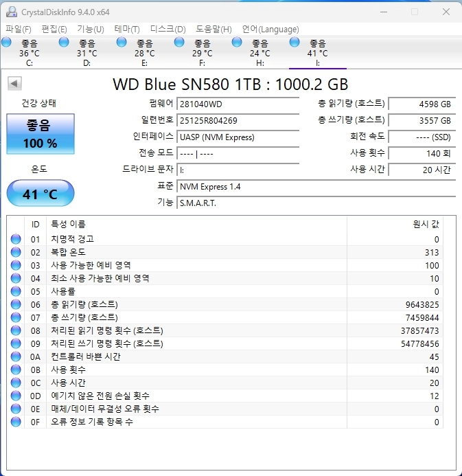Select the 치명적 경고 attribute row
Image resolution: width=462 pixels, height=476 pixels.
[224, 239]
